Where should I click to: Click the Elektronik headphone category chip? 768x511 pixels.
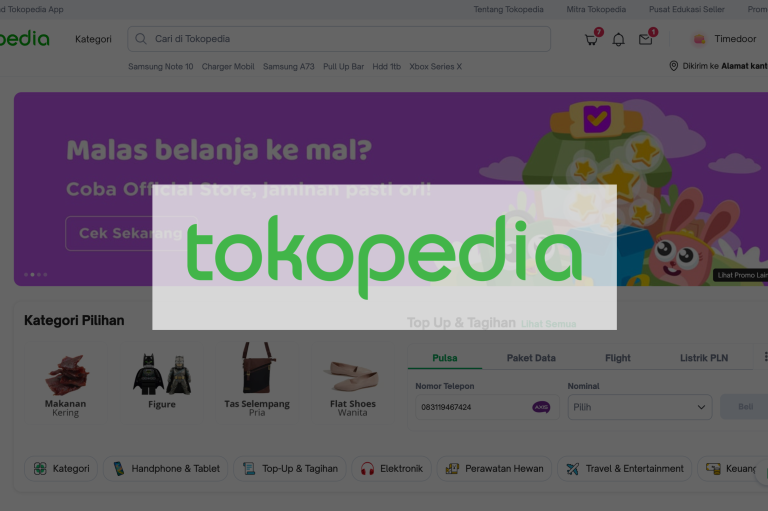(391, 468)
